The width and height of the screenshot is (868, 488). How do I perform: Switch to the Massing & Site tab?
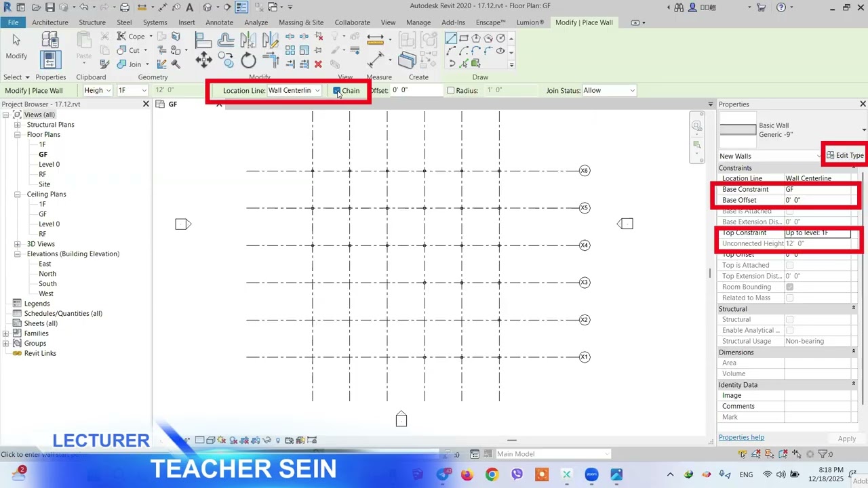[301, 22]
